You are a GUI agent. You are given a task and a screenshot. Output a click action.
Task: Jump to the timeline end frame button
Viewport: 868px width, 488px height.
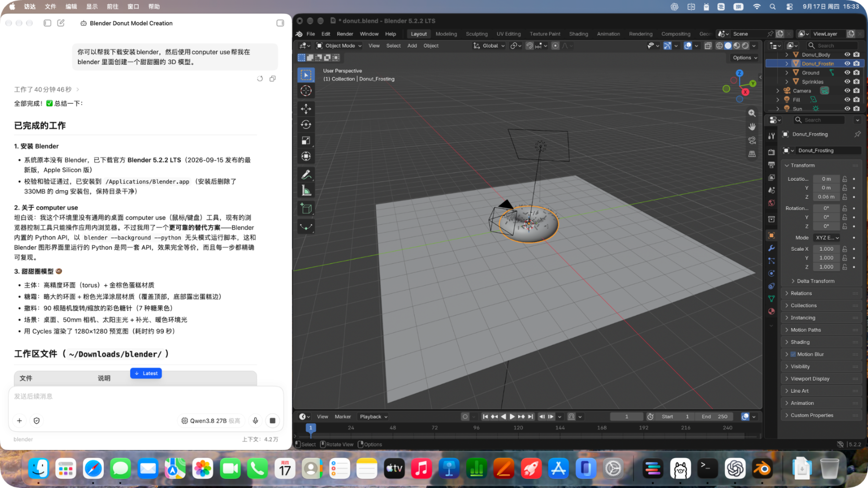click(531, 417)
